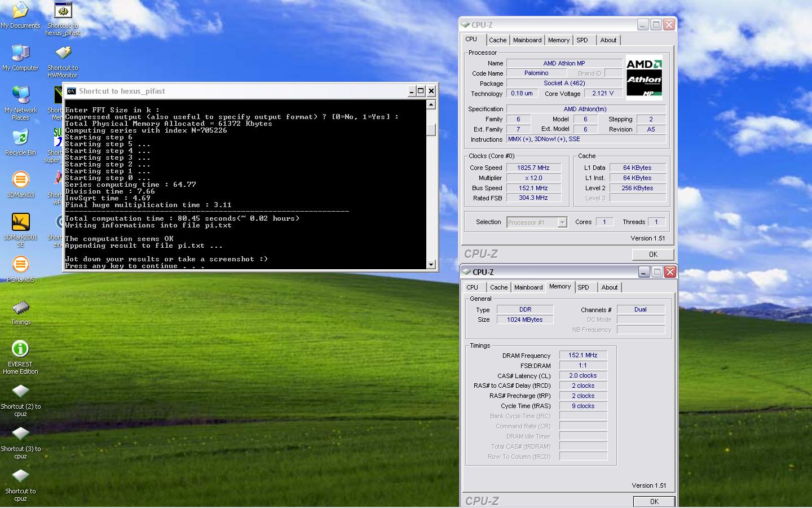Switch to Mainboard tab in upper CPU-Z

point(527,40)
